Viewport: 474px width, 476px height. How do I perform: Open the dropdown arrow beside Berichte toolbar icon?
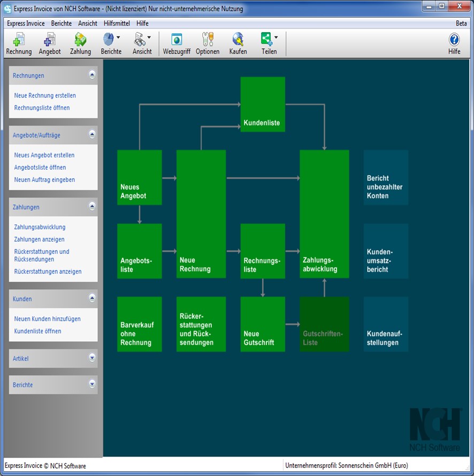[118, 37]
